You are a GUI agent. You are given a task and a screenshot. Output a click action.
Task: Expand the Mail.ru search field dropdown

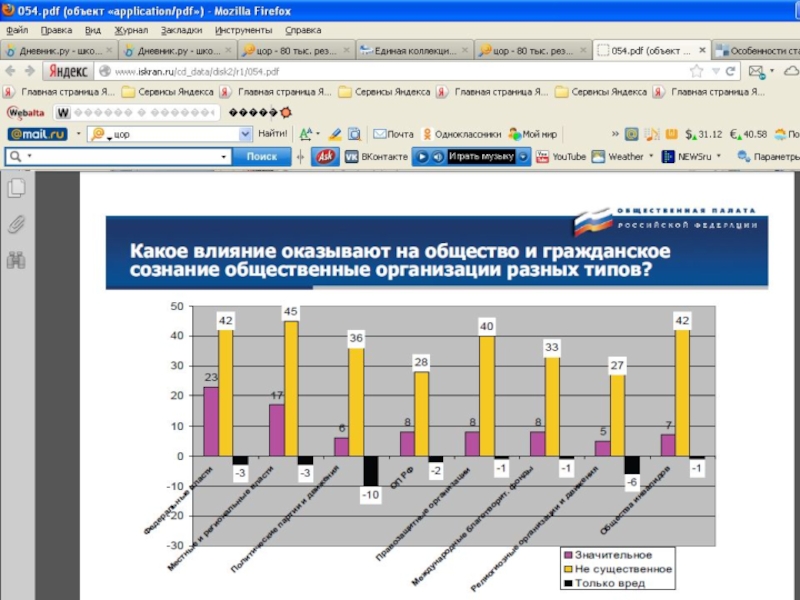click(245, 134)
